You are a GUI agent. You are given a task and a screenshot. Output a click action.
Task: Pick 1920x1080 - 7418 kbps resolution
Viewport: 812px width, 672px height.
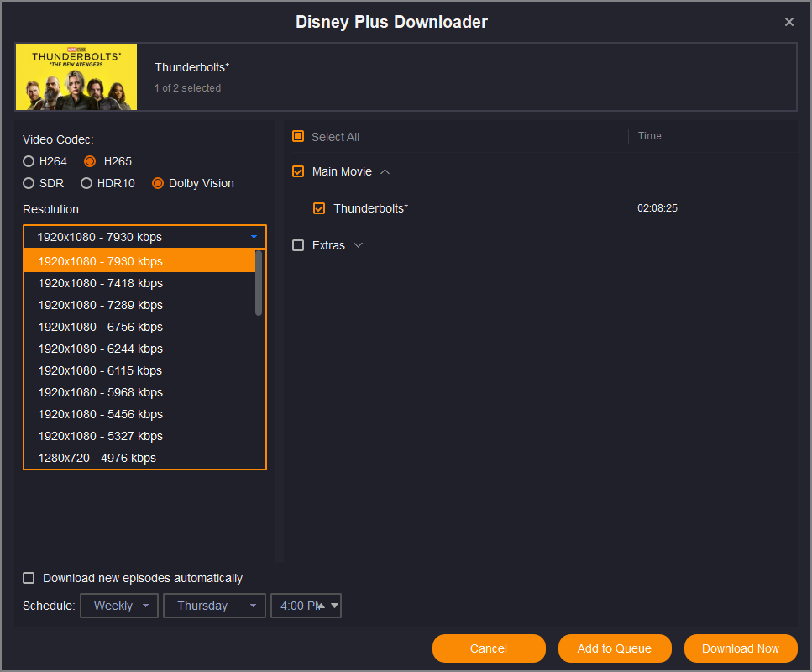click(100, 283)
